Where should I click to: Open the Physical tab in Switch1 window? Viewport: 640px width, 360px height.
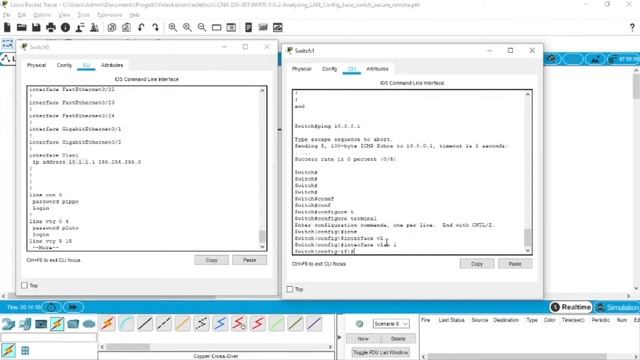coord(302,69)
